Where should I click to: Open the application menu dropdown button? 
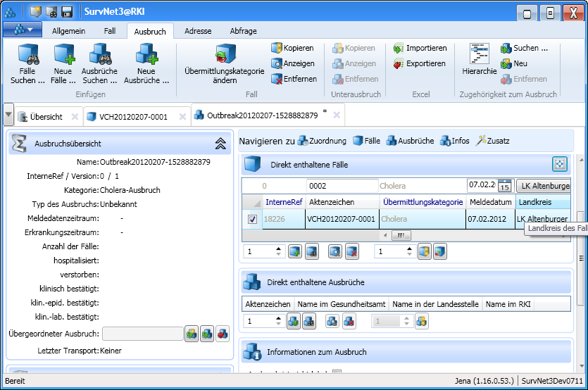[23, 30]
